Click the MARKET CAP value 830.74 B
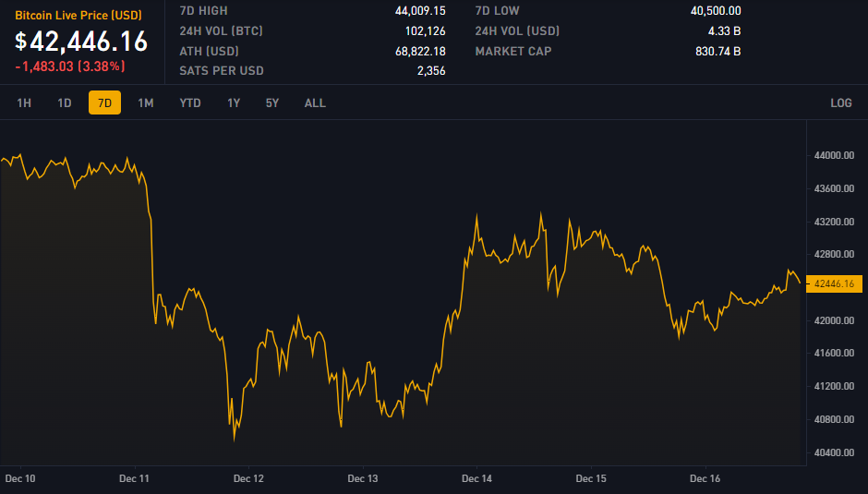The height and width of the screenshot is (494, 868). (717, 51)
